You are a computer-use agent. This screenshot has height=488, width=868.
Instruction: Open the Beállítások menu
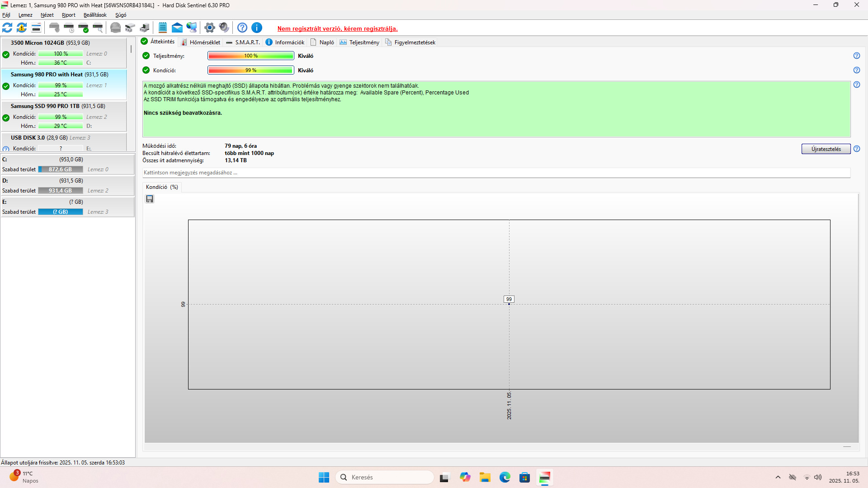click(x=95, y=15)
